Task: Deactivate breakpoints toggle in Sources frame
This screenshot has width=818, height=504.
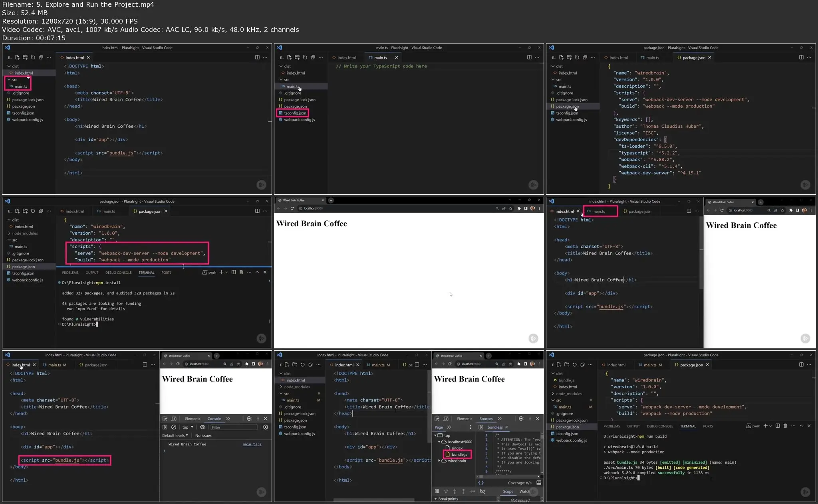Action: click(482, 491)
